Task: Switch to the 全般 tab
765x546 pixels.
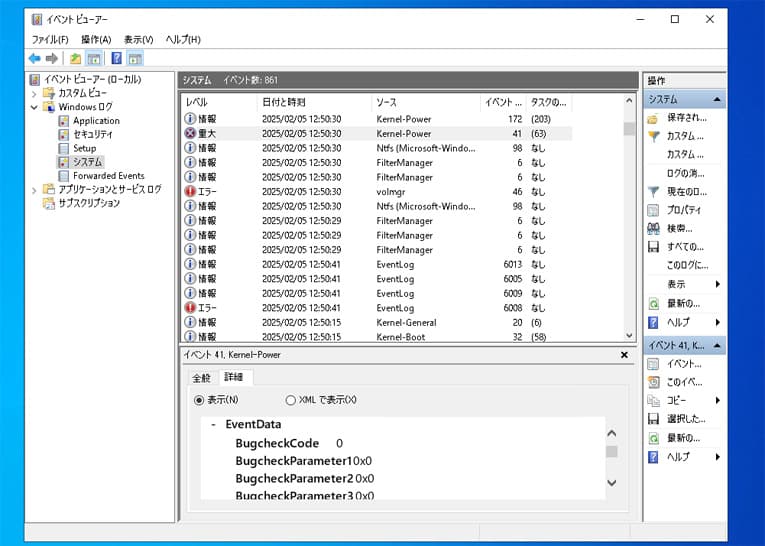Action: (x=201, y=378)
